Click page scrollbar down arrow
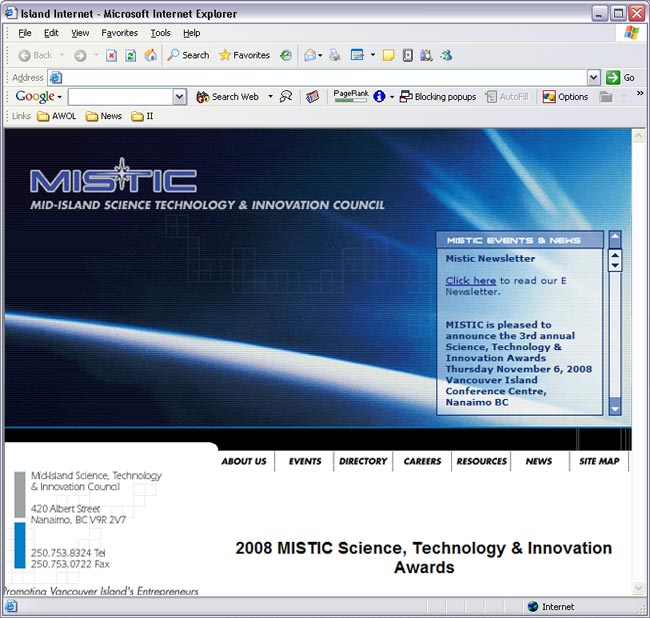This screenshot has width=650, height=618. pyautogui.click(x=638, y=587)
